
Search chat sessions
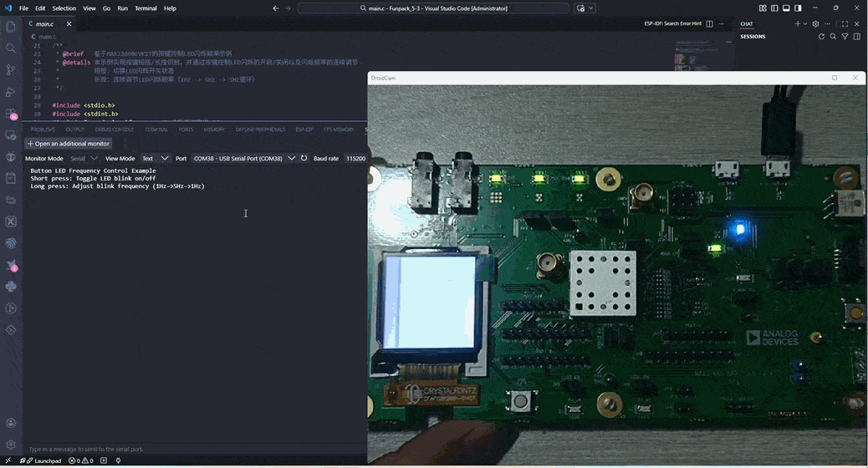833,37
